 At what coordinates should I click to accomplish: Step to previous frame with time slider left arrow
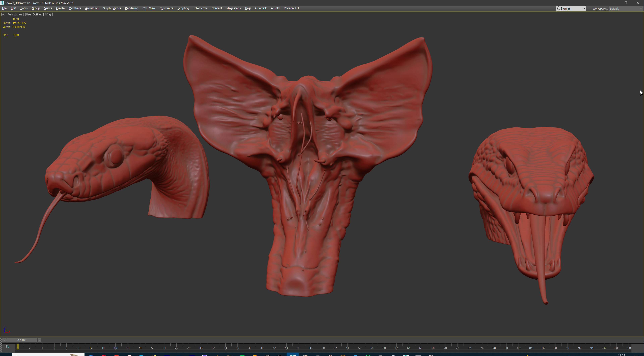coord(4,340)
